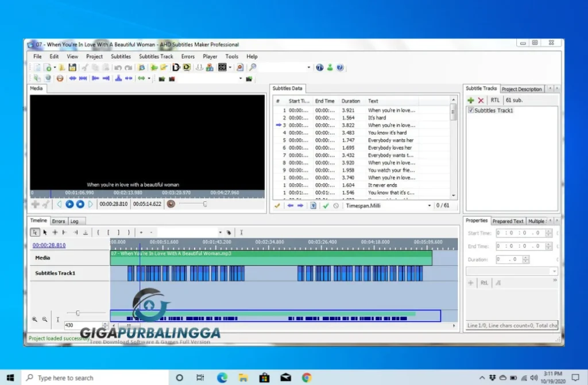Toggle the green validate checkmark under Subtitles Data
The image size is (588, 385).
coord(326,205)
